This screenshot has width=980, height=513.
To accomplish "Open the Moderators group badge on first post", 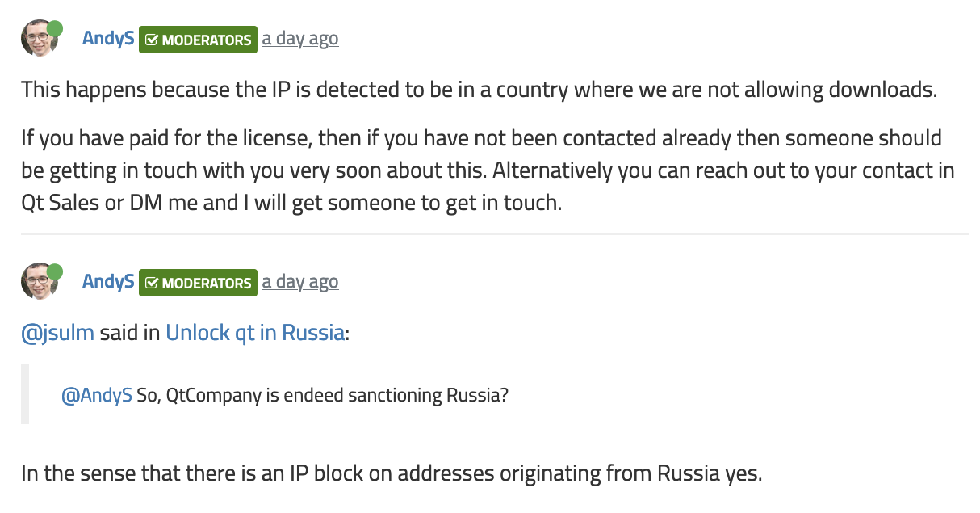I will coord(198,40).
